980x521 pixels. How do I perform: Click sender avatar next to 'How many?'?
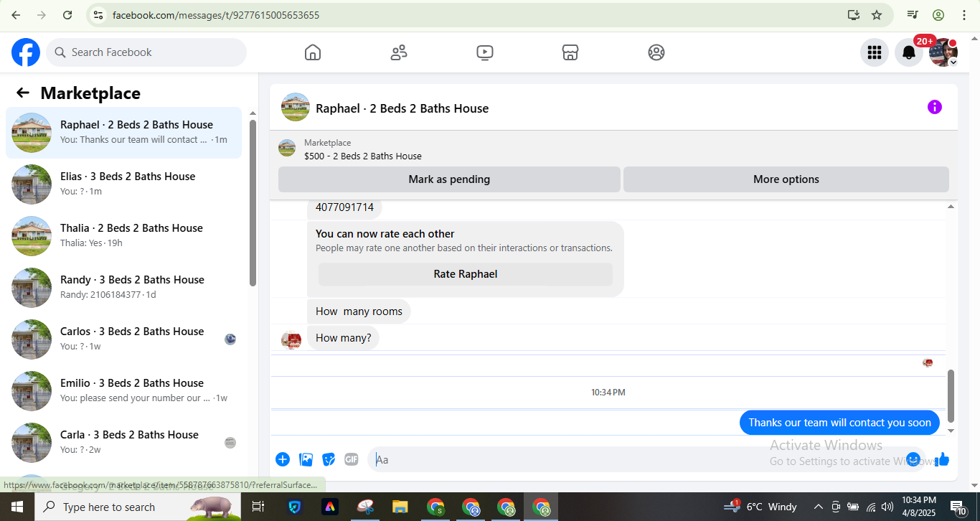[291, 340]
